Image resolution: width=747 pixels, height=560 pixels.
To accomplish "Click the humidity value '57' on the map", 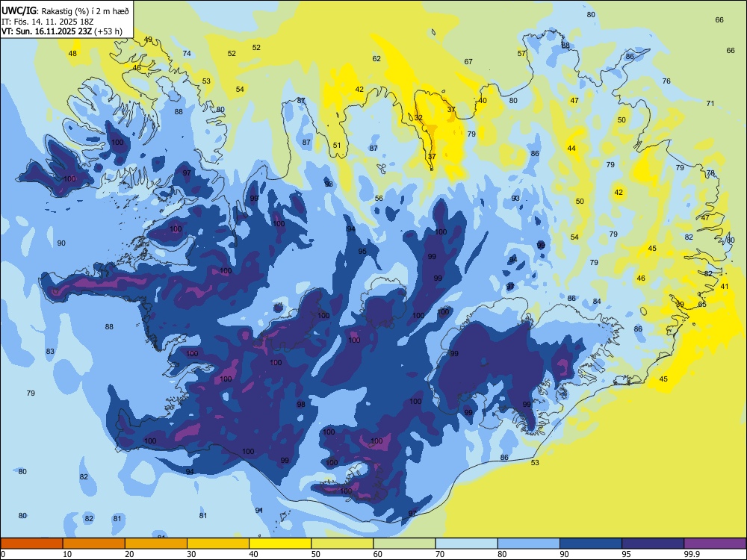I will pyautogui.click(x=521, y=53).
